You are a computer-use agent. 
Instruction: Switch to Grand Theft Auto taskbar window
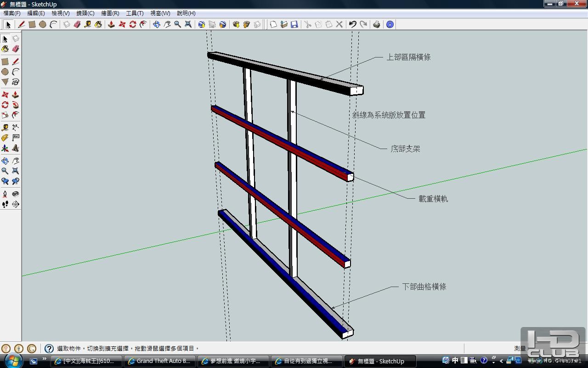(159, 361)
